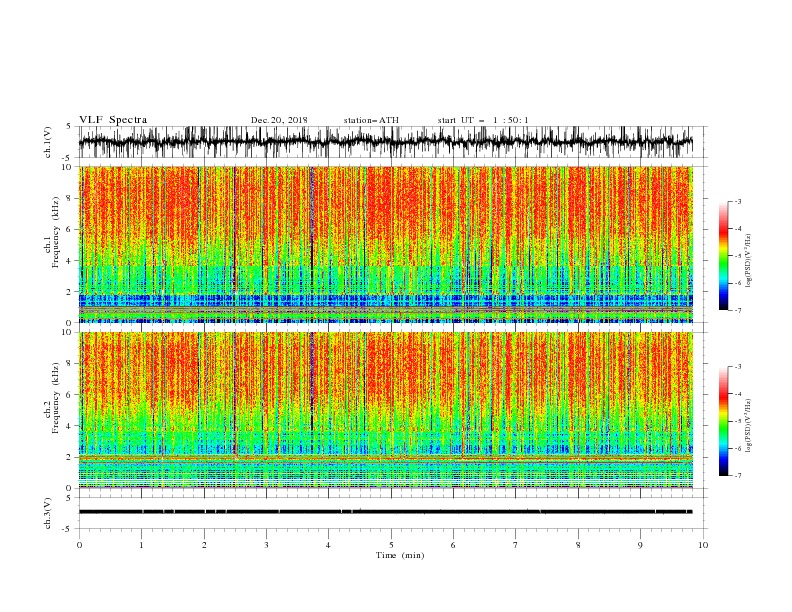
Task: Click the "-7" label on ch.2 color bar
Action: [737, 476]
